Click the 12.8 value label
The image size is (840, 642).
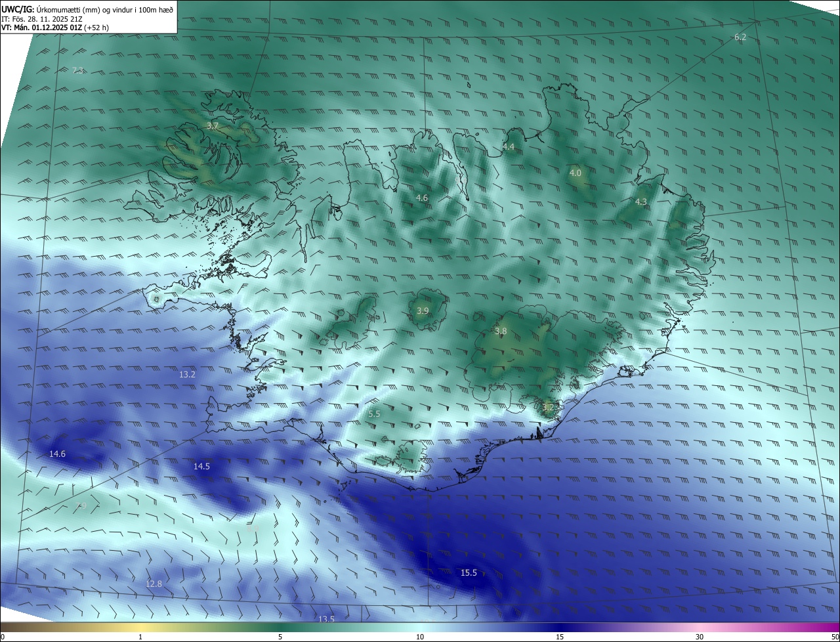(x=154, y=584)
